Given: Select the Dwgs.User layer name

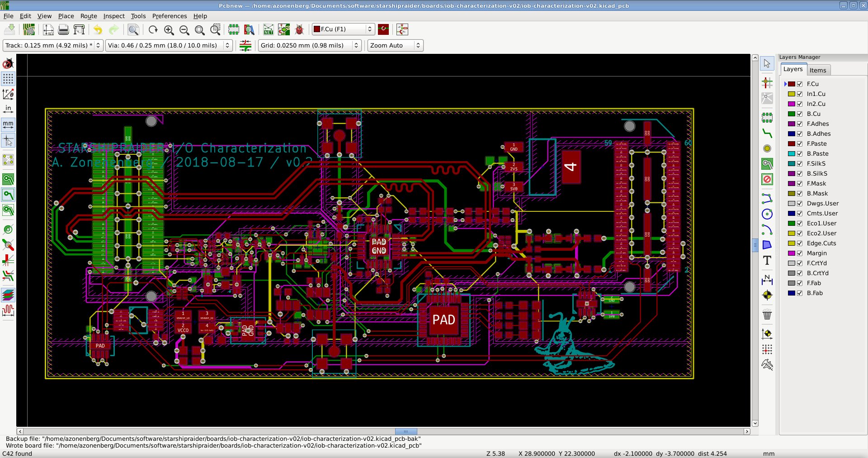Looking at the screenshot, I should (822, 204).
